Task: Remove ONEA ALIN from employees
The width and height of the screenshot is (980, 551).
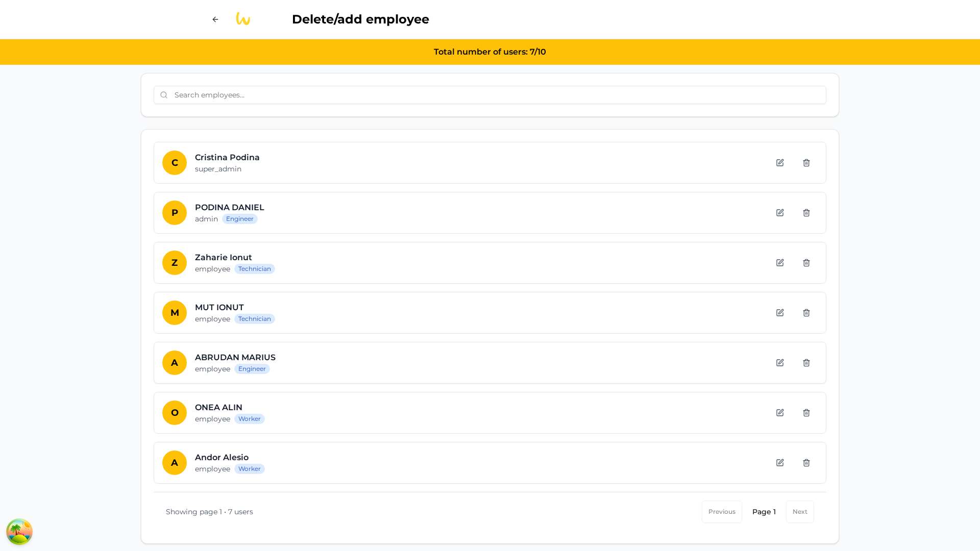Action: [806, 413]
